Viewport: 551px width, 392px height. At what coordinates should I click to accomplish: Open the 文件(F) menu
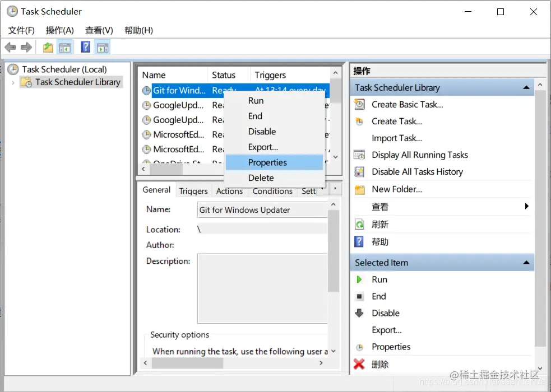click(x=21, y=31)
